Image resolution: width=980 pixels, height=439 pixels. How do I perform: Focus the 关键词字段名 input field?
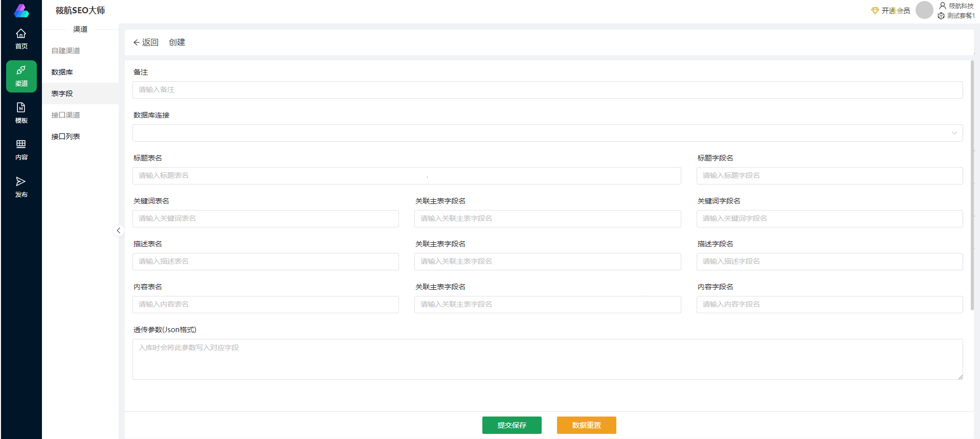[830, 219]
